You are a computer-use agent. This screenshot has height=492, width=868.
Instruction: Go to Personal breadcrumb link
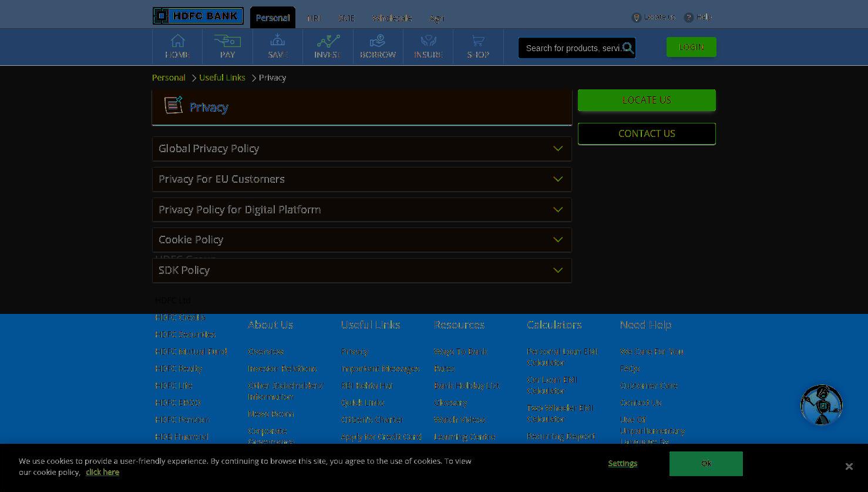click(169, 78)
